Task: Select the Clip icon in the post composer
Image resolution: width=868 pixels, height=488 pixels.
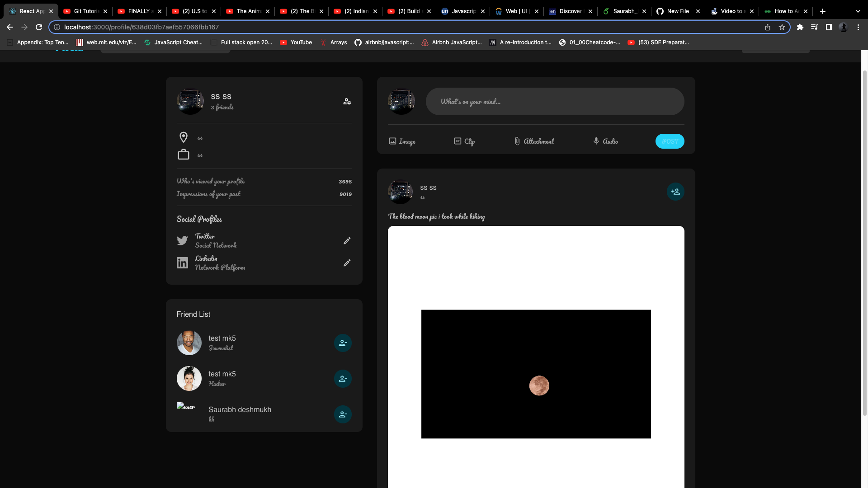Action: click(x=458, y=141)
